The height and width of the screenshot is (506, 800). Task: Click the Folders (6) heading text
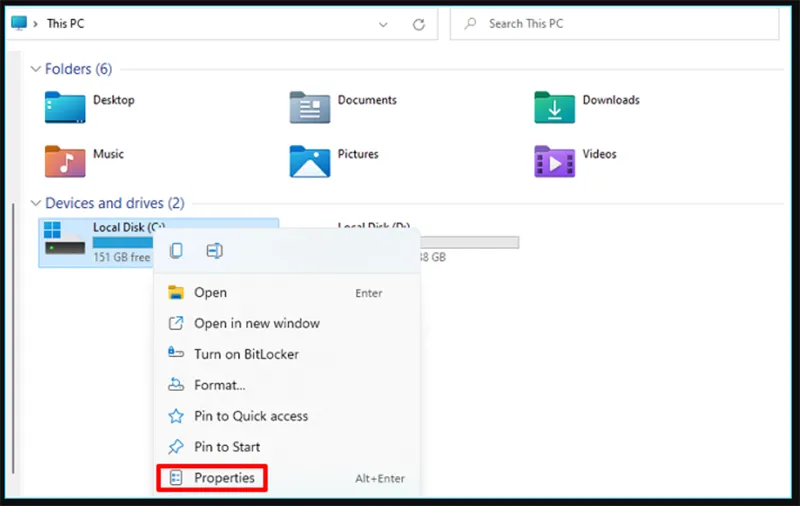(79, 69)
